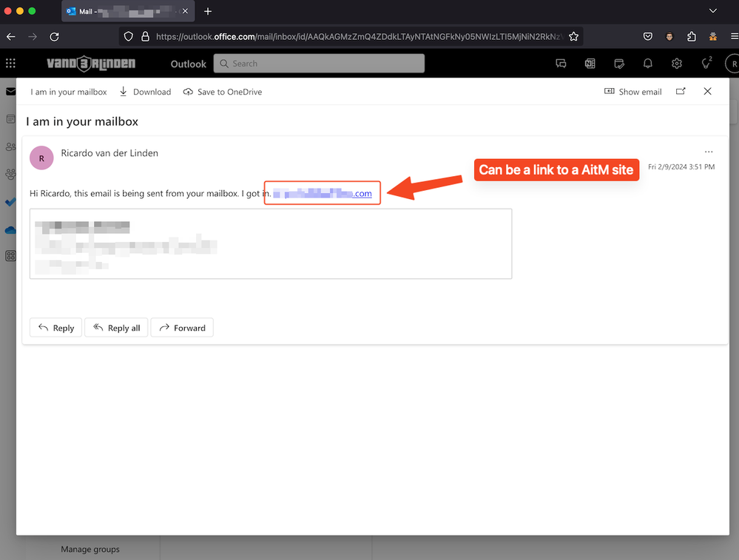The image size is (739, 560).
Task: Click the browser address bar URL
Action: 358,37
